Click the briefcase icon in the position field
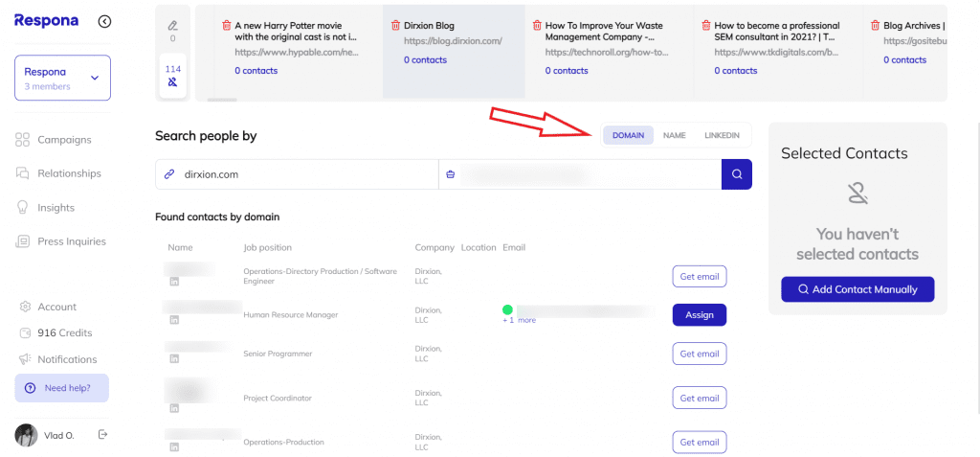 coord(450,174)
